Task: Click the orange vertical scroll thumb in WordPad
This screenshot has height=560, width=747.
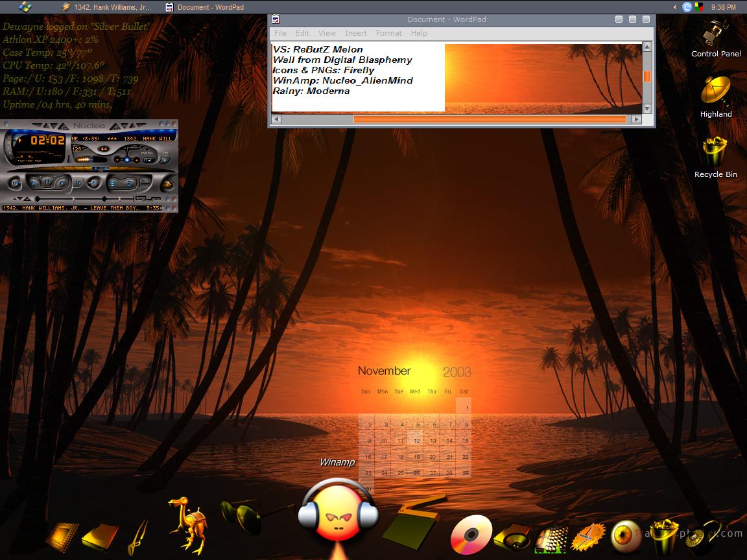Action: coord(646,76)
